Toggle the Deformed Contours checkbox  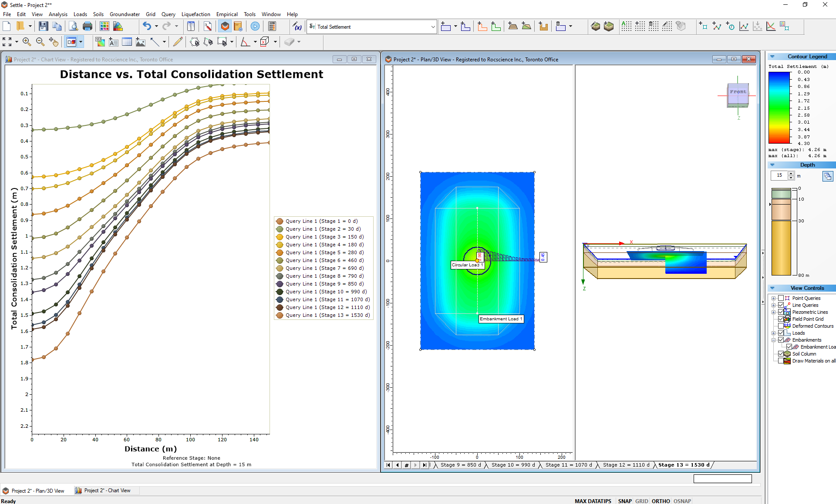781,326
